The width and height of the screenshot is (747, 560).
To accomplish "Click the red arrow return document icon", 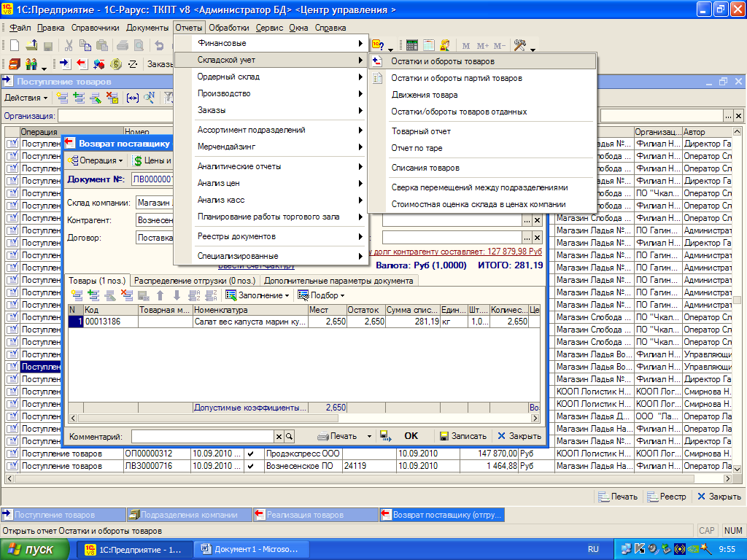I will point(82,64).
